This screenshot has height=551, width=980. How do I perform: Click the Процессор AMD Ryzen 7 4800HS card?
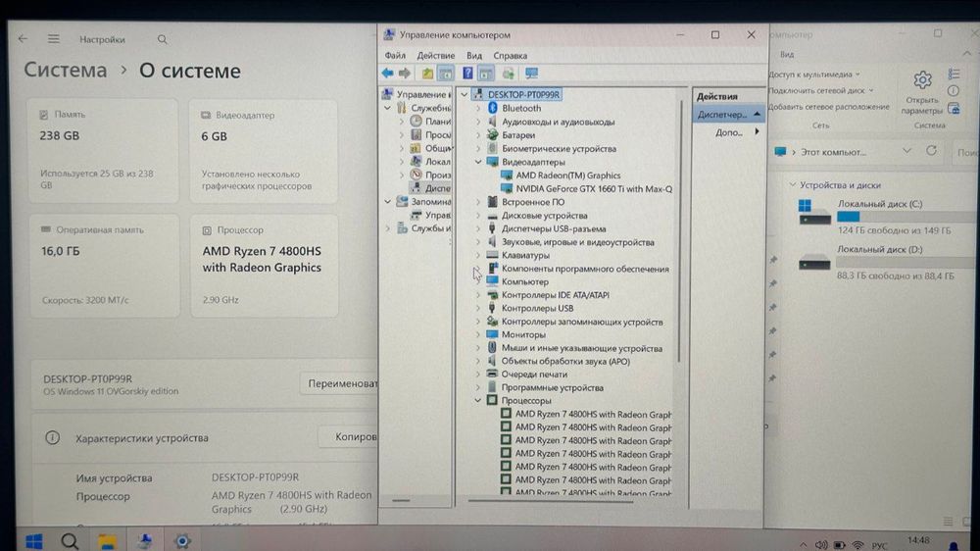coord(265,265)
